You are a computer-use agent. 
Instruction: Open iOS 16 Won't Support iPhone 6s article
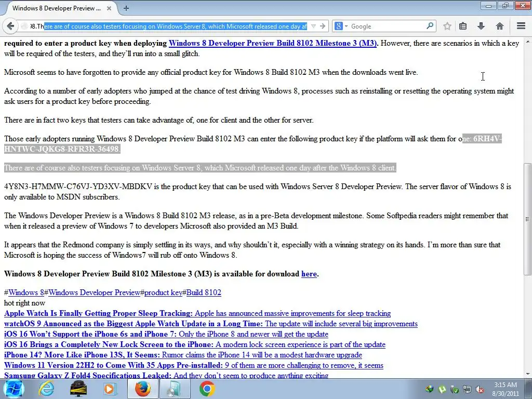166,334
